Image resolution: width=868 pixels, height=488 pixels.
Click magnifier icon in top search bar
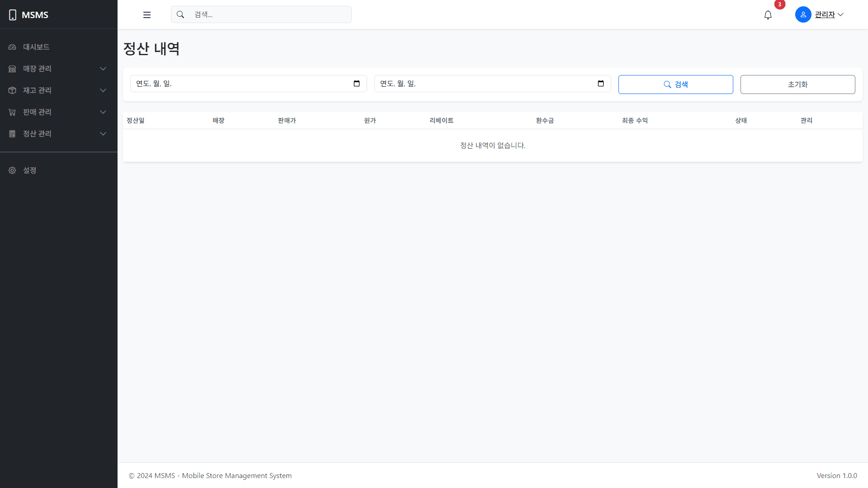point(180,14)
